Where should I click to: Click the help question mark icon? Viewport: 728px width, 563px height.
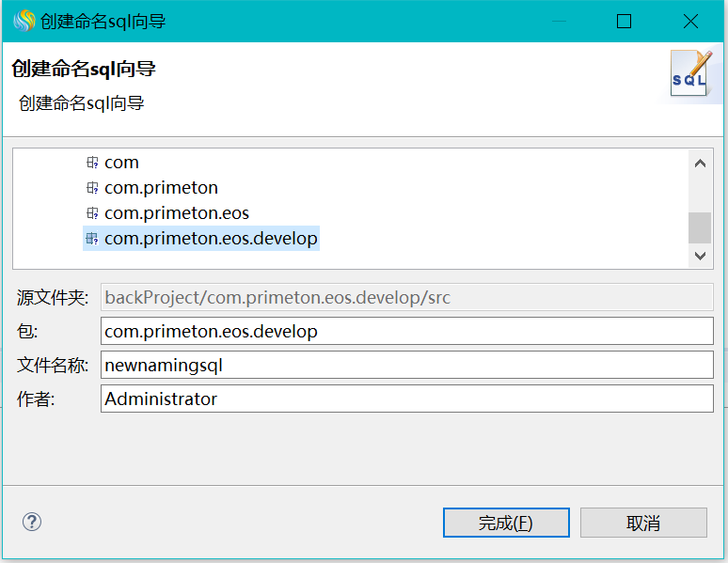(x=32, y=522)
